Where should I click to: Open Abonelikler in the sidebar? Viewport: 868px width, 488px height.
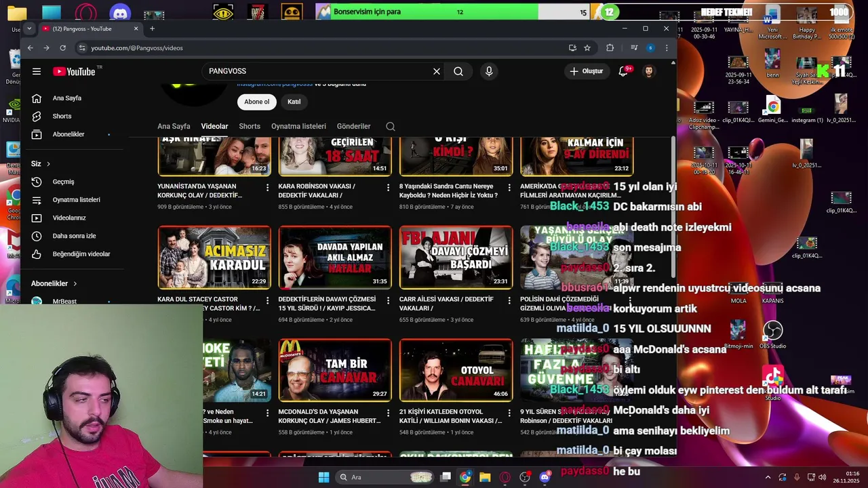point(68,134)
